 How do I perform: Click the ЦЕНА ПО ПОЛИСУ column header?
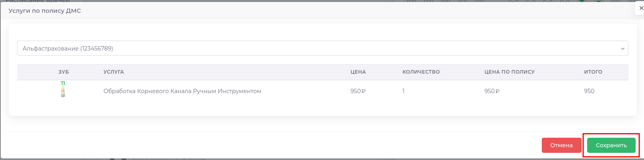coord(509,72)
